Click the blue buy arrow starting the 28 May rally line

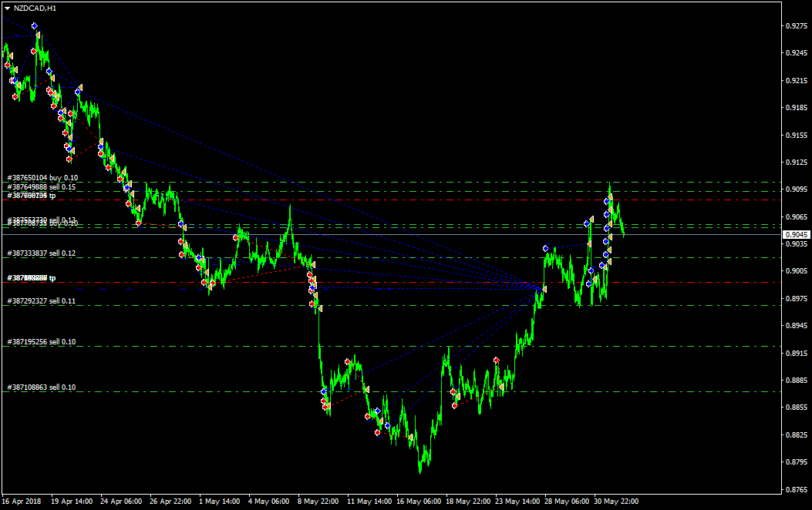[545, 249]
